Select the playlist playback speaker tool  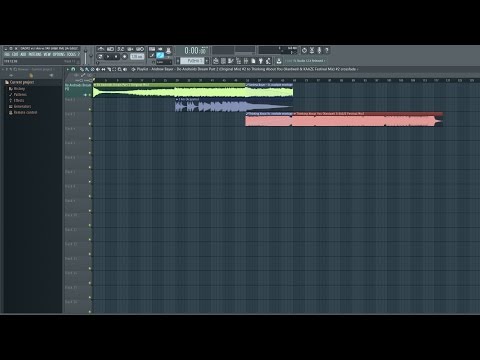pos(125,69)
